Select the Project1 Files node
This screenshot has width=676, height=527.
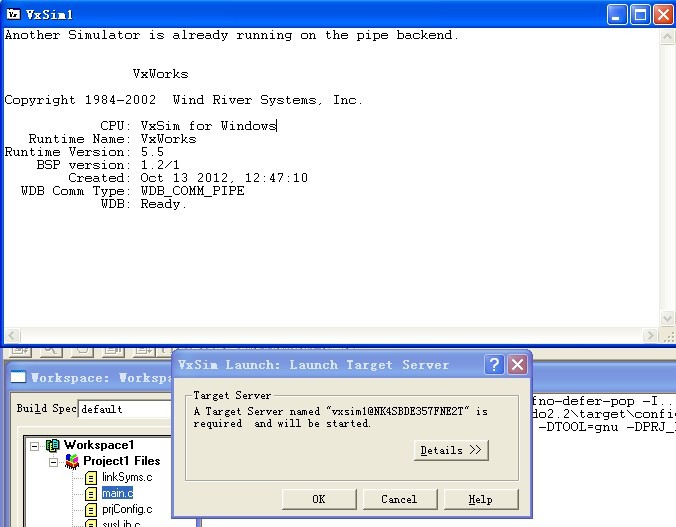click(122, 461)
